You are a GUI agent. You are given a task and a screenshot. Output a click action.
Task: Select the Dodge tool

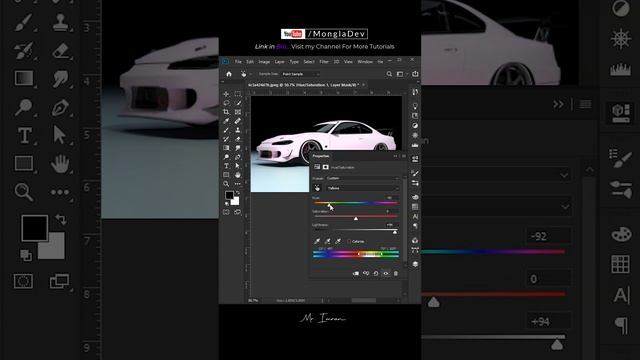coord(226,157)
